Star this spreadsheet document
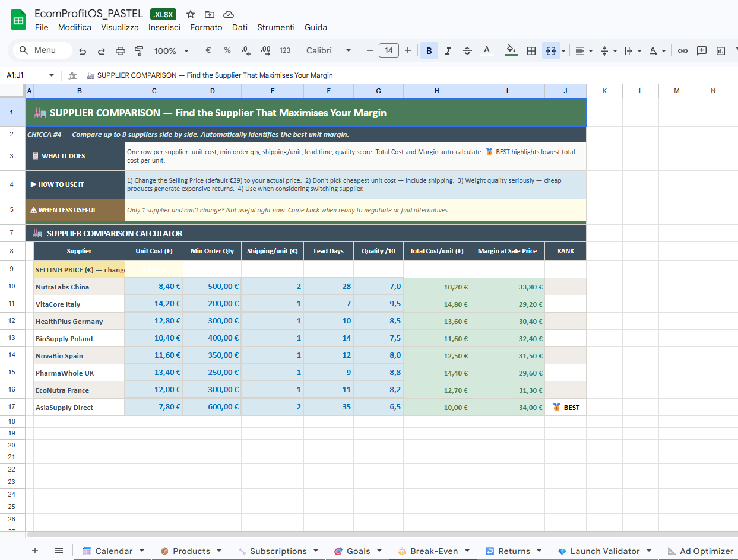This screenshot has height=560, width=738. tap(191, 14)
